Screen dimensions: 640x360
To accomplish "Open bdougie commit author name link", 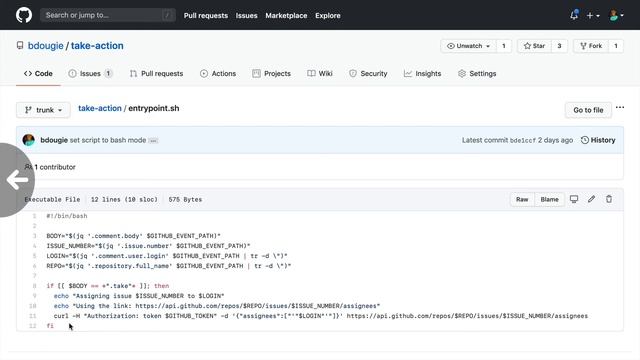I will [x=54, y=140].
